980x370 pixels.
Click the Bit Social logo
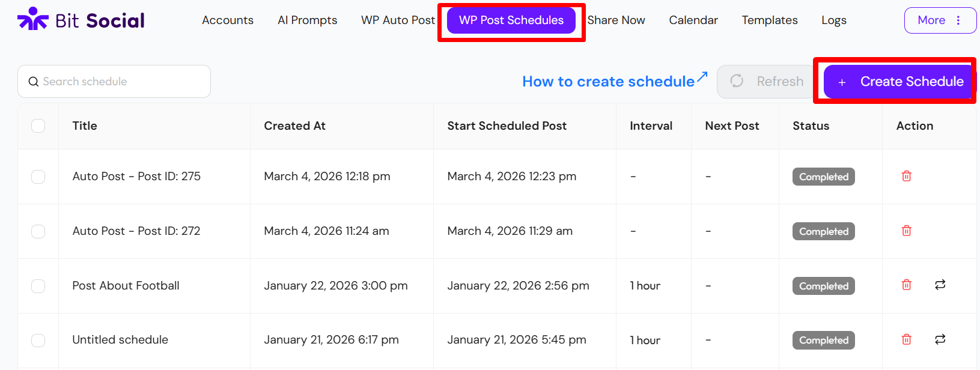tap(80, 19)
